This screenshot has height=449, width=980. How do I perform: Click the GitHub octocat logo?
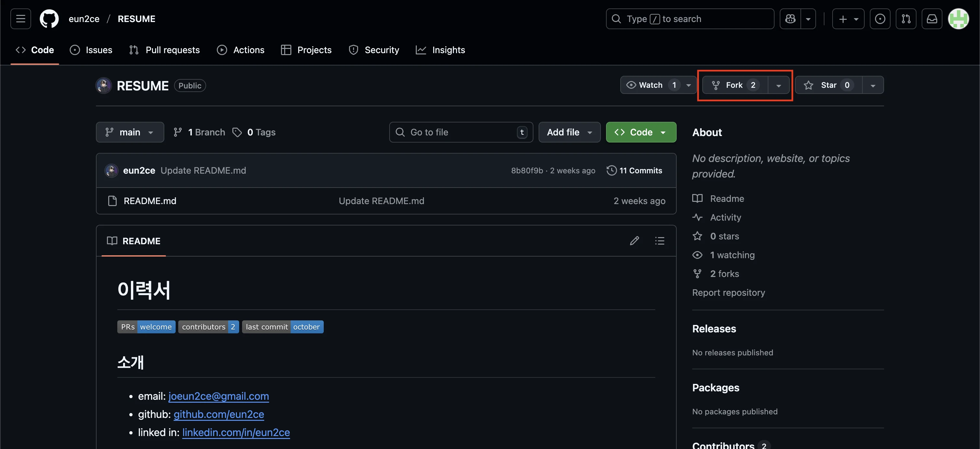(x=49, y=19)
